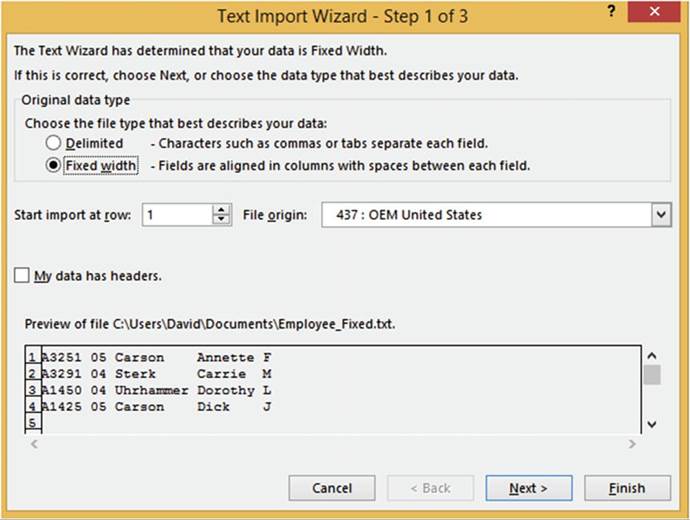Increase the start import row value
This screenshot has height=520, width=690.
pyautogui.click(x=222, y=210)
